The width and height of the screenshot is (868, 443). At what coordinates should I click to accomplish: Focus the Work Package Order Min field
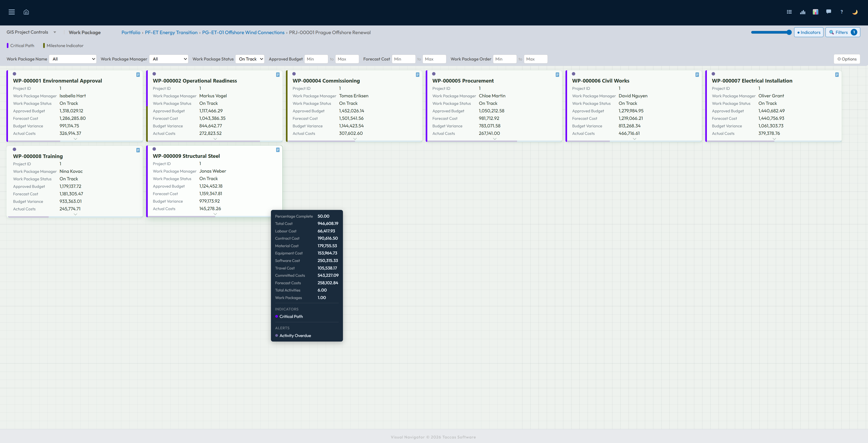[x=505, y=59]
